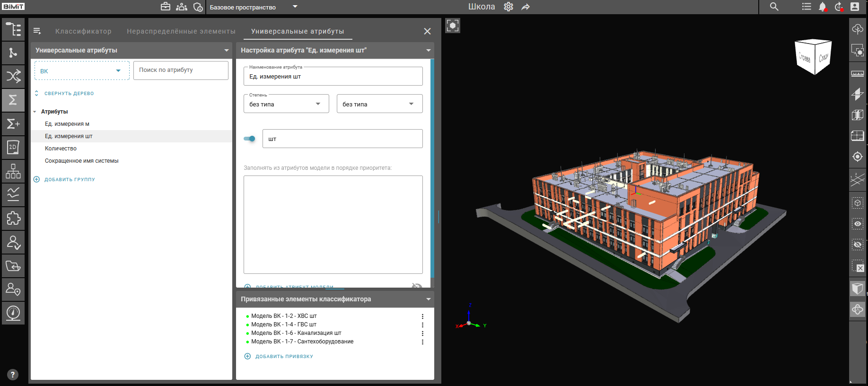Toggle the grid axes tool in right toolbar
The image size is (868, 386).
858,179
